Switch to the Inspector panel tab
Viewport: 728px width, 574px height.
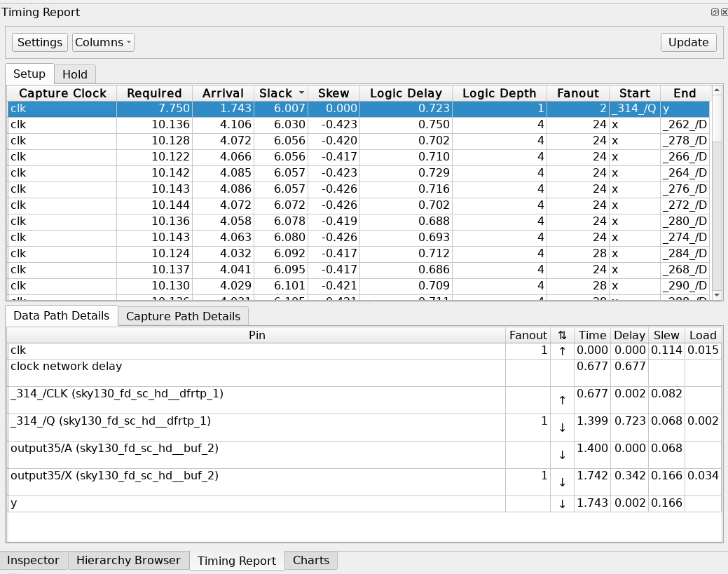[x=34, y=560]
